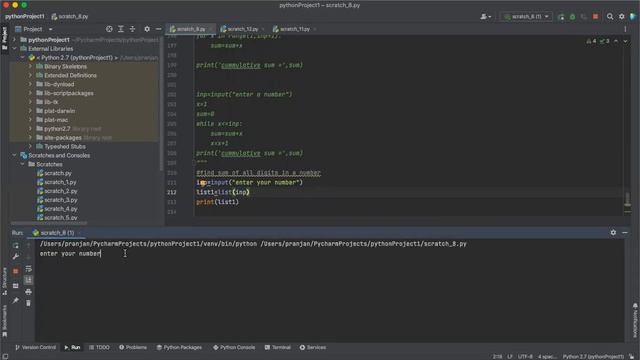640x360 pixels.
Task: Click the wrench icon in Run panel
Action: (16, 257)
